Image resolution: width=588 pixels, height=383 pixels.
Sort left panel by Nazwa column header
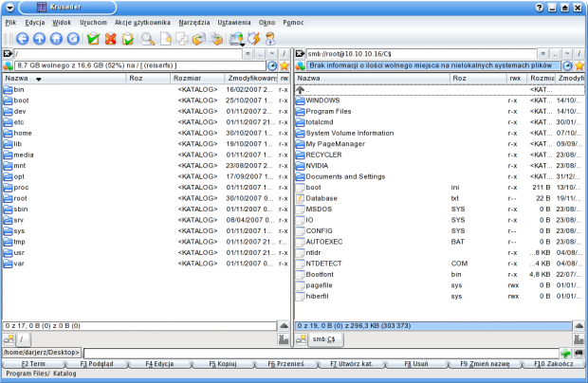coord(57,78)
